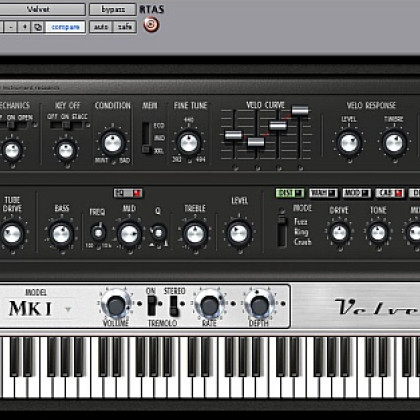Toggle the CAB effect button
Image resolution: width=420 pixels, height=420 pixels.
pos(390,193)
